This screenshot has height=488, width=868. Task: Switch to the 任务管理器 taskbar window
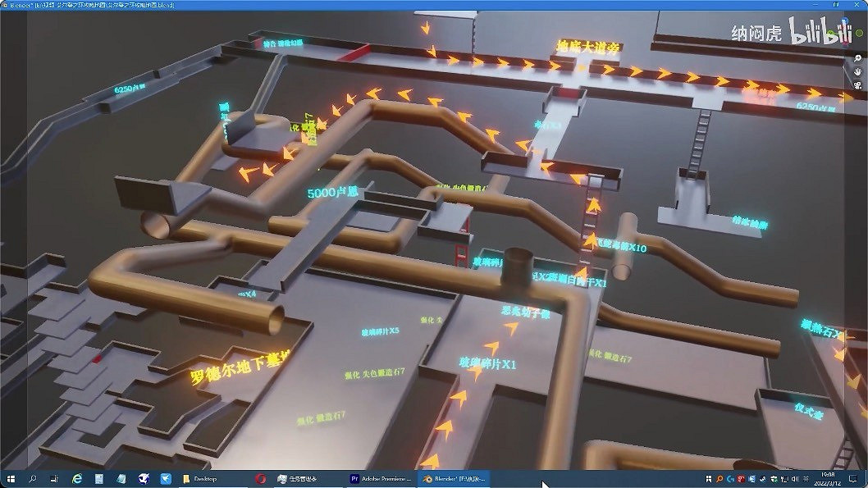coord(304,477)
